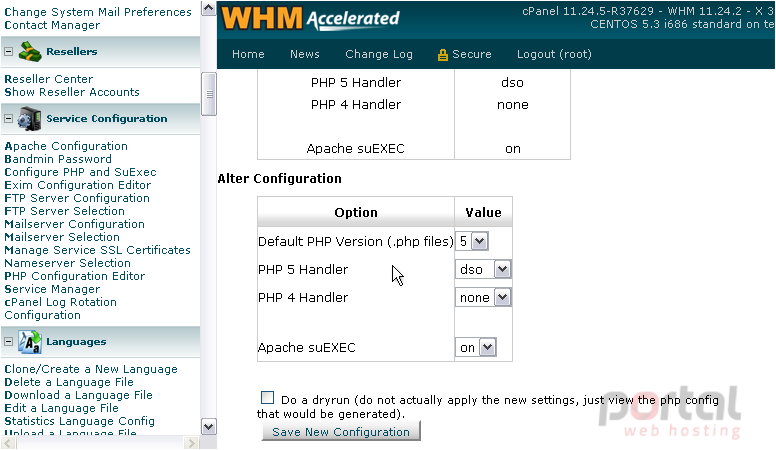Click 'Default PHP Version (.php files)' label
776x450 pixels.
(x=356, y=242)
